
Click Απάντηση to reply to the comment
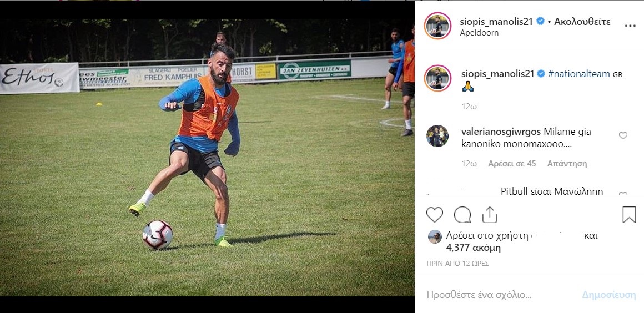pos(567,164)
